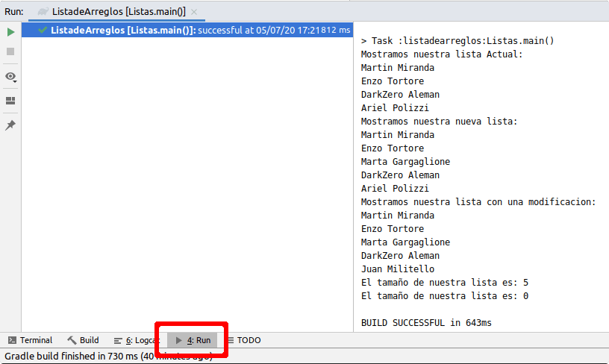Click the BUILD SUCCESSFUL output line

click(x=426, y=323)
